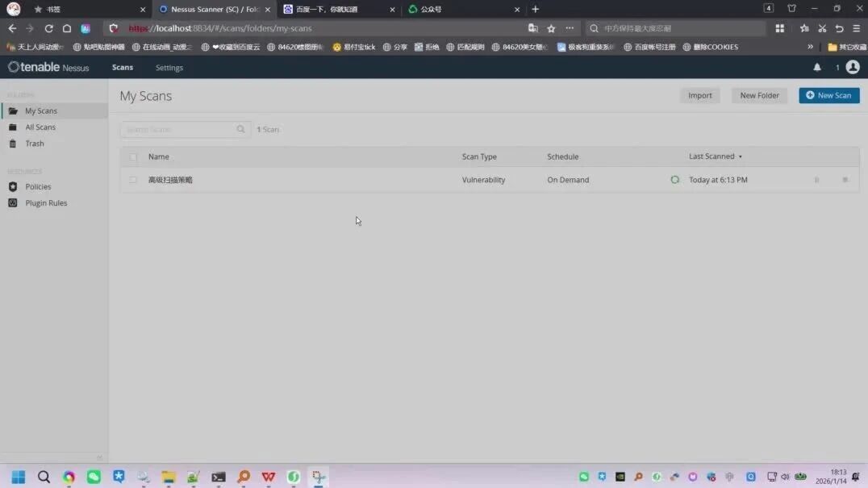Open the browser hamburger menu
868x488 pixels.
[x=857, y=28]
